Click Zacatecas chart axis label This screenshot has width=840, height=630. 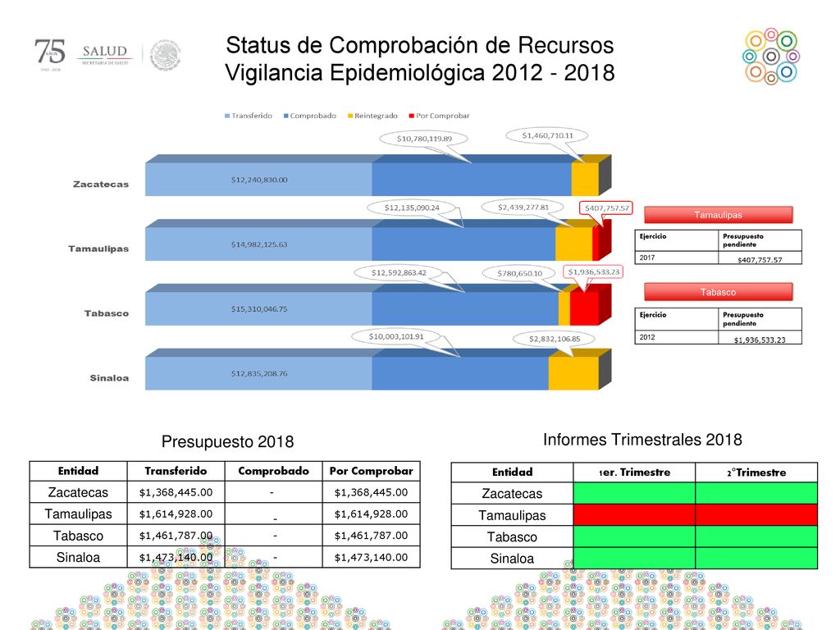[x=101, y=185]
